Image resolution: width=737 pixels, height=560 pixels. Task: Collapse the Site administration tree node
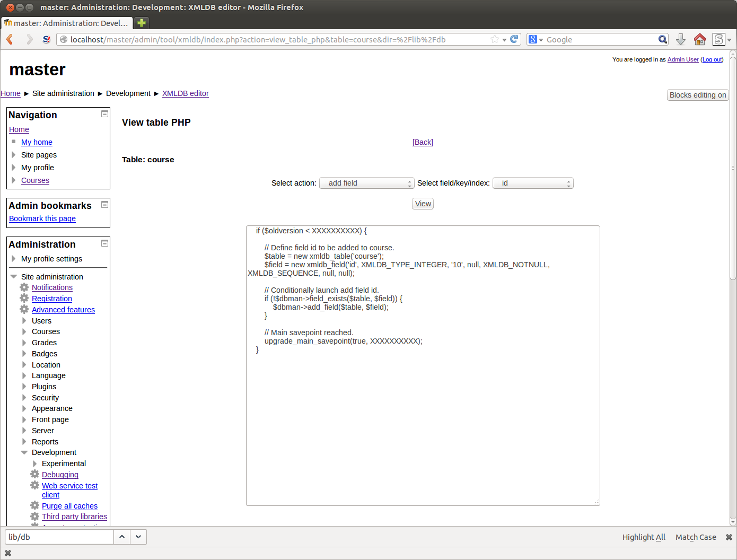pyautogui.click(x=14, y=277)
